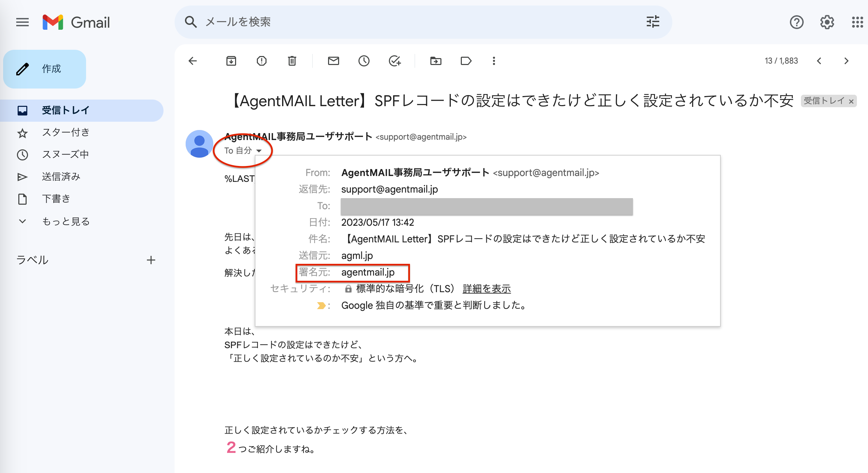This screenshot has height=473, width=868.
Task: Add email to Tasks icon
Action: click(394, 61)
